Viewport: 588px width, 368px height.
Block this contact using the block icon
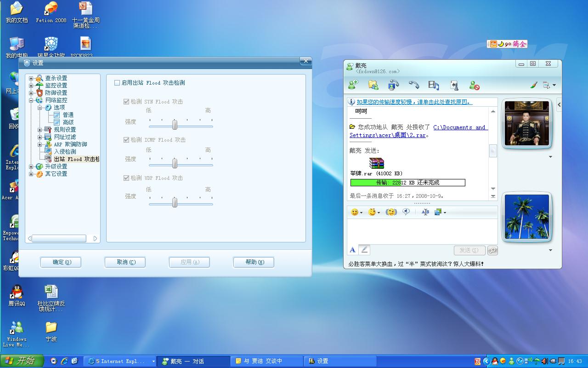click(x=474, y=85)
